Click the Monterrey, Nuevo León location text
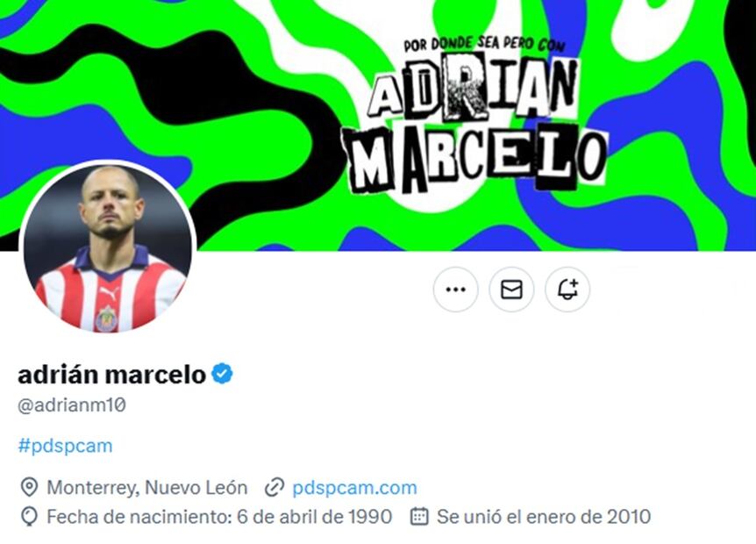Image resolution: width=756 pixels, height=544 pixels. click(x=147, y=488)
